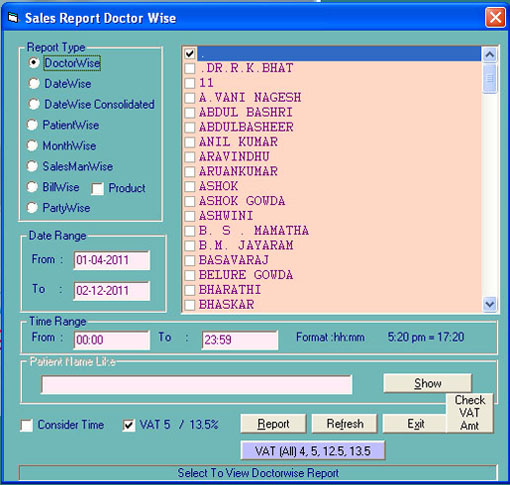This screenshot has height=485, width=510.
Task: Click VAT (All) 4, 5, 12.5, 13.5 button
Action: click(x=313, y=451)
